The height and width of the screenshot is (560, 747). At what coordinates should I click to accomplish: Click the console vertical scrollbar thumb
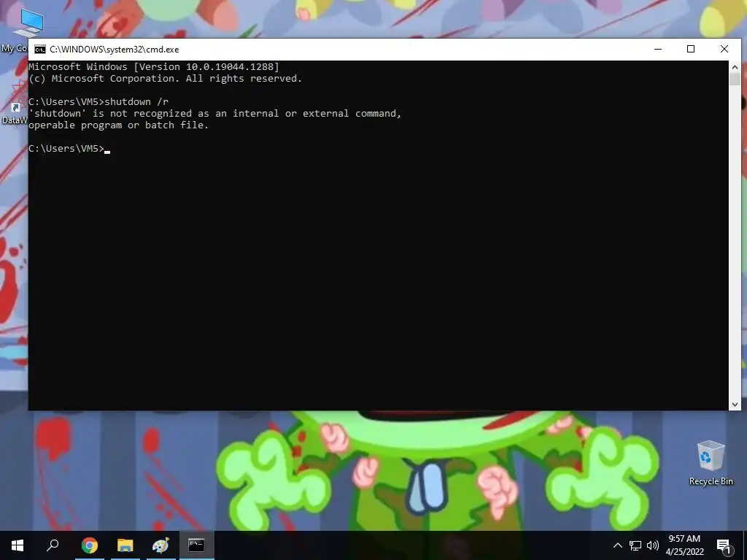[735, 79]
